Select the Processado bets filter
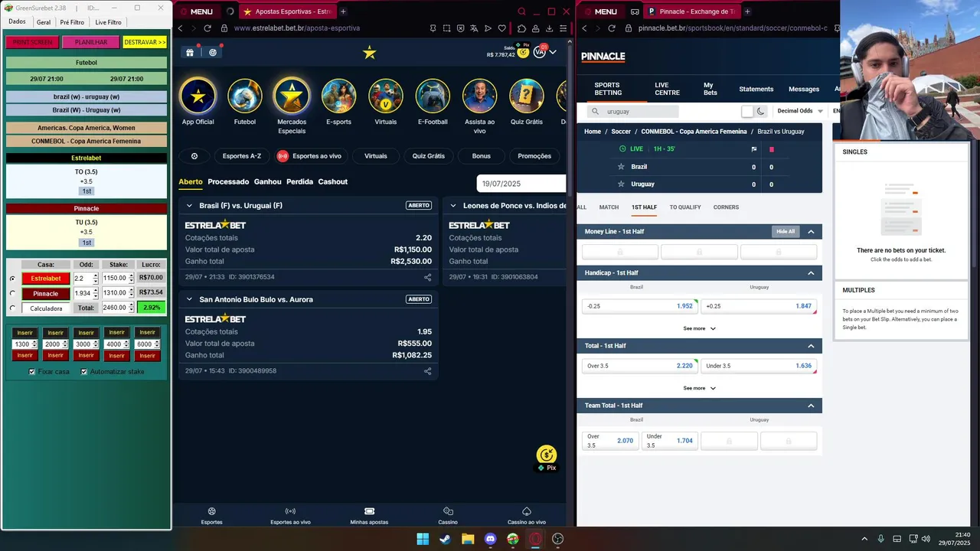The height and width of the screenshot is (551, 980). (x=228, y=182)
